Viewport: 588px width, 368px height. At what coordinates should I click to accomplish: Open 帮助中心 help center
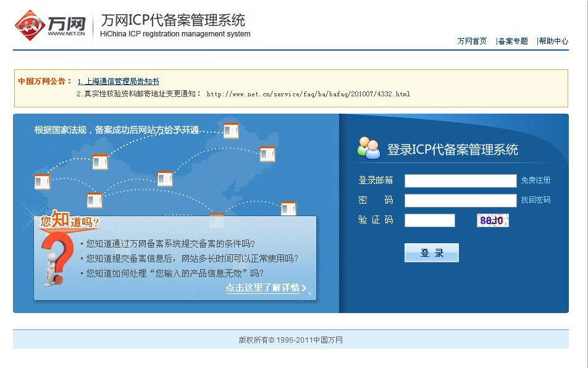(553, 41)
